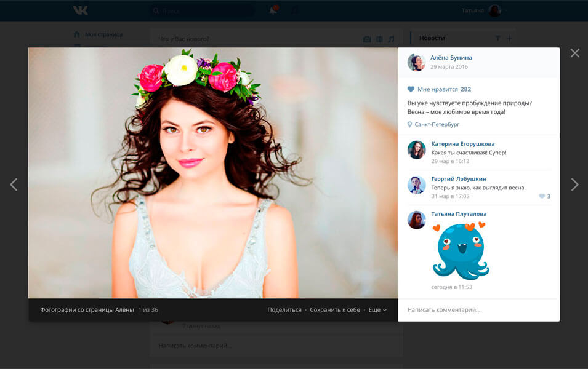Screen dimensions: 588x369
Task: Like the photo via the heart icon
Action: [411, 89]
